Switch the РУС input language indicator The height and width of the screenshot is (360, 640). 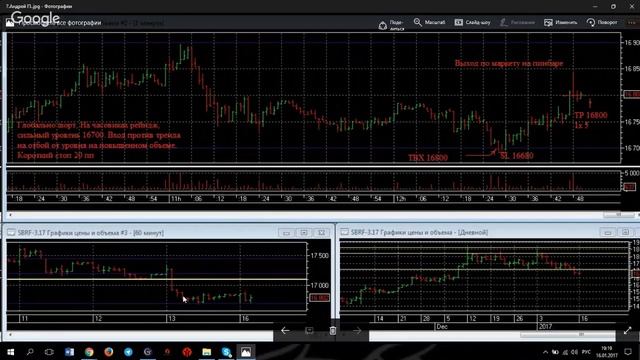tap(586, 352)
